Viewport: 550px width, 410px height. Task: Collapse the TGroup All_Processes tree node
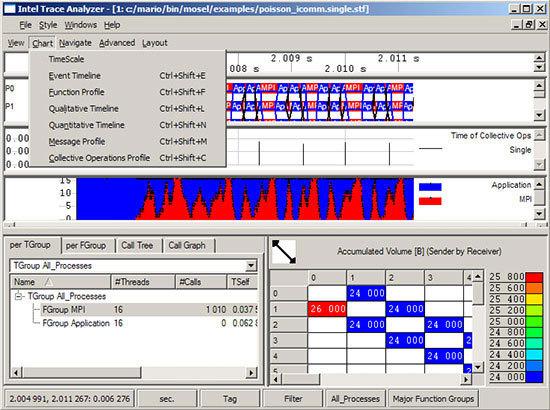(x=18, y=296)
